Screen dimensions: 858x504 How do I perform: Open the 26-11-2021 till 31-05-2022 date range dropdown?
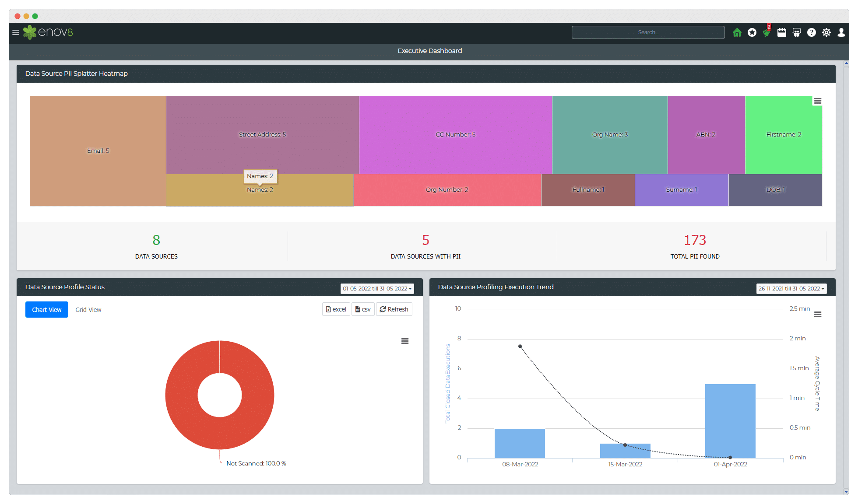(x=791, y=289)
